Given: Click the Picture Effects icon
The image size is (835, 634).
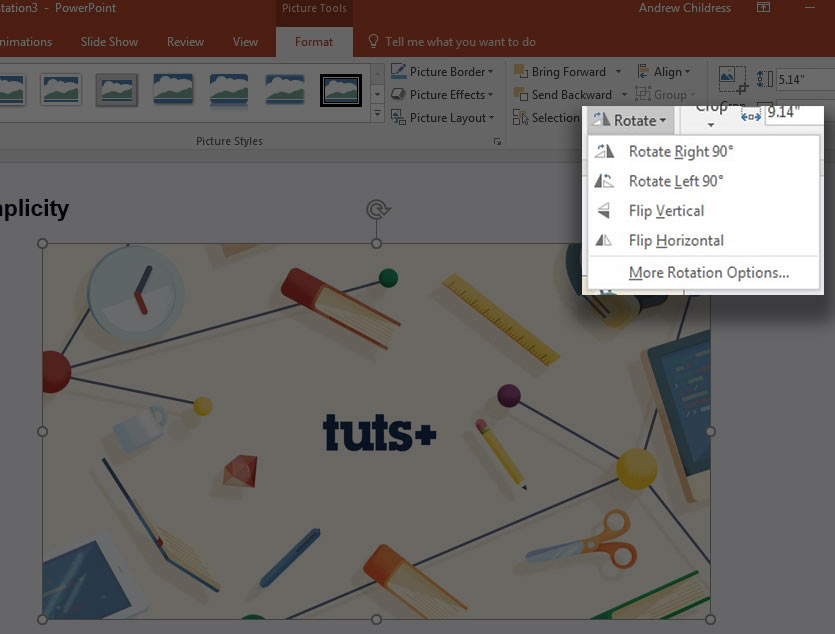Looking at the screenshot, I should pyautogui.click(x=398, y=94).
